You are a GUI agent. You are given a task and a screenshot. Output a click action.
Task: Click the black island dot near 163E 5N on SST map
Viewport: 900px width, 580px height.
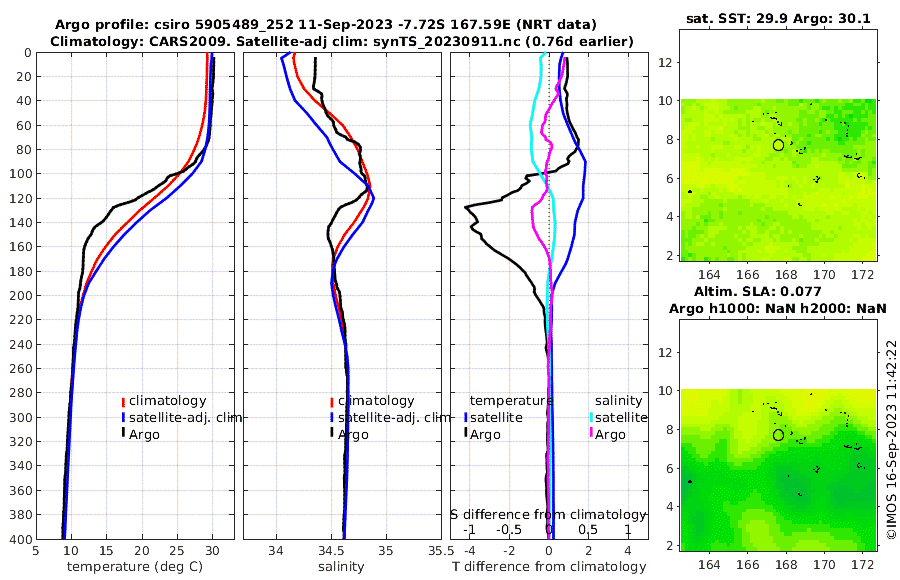click(x=690, y=191)
